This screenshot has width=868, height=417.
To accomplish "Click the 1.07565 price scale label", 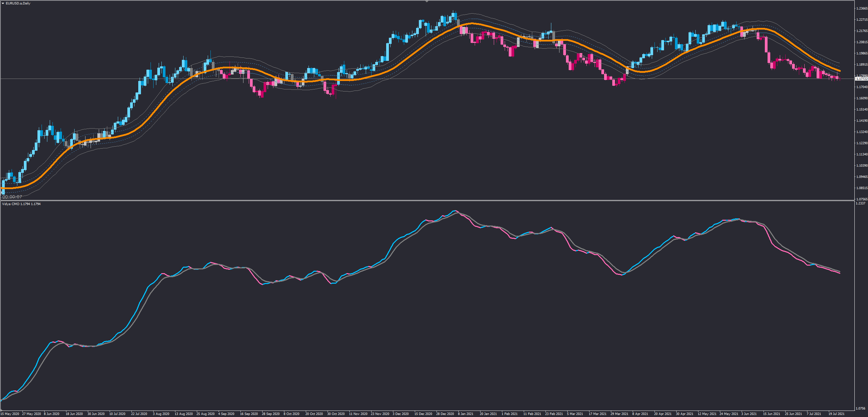I will 862,199.
